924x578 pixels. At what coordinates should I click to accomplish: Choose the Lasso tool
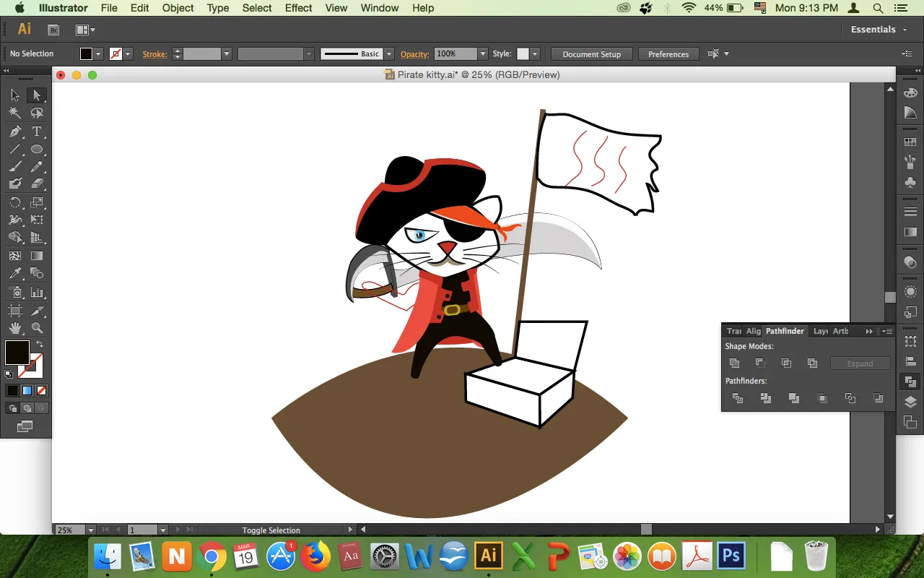point(37,113)
